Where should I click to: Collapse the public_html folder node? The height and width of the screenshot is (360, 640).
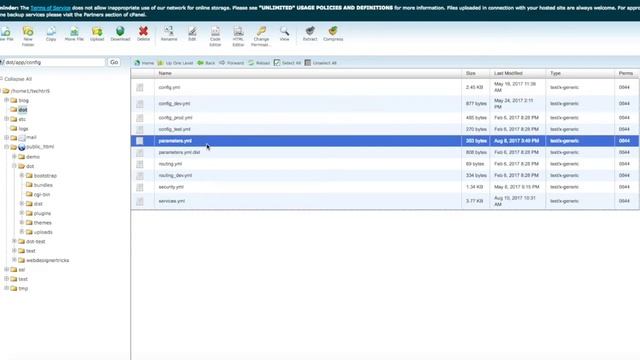pyautogui.click(x=7, y=147)
